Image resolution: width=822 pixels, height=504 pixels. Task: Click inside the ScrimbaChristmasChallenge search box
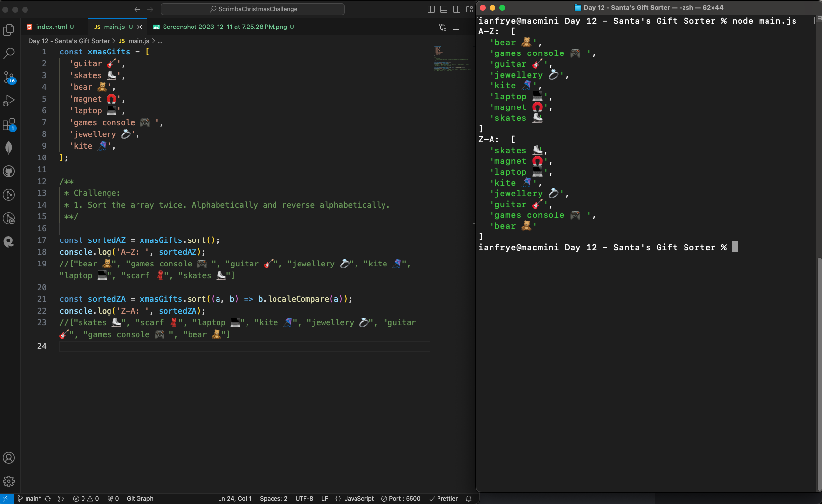(x=254, y=9)
